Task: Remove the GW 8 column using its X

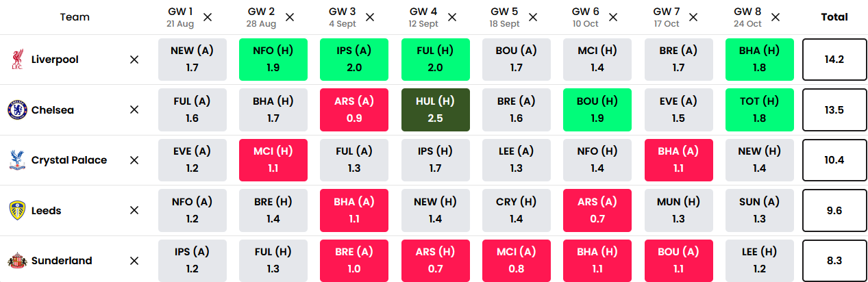Action: pyautogui.click(x=775, y=17)
